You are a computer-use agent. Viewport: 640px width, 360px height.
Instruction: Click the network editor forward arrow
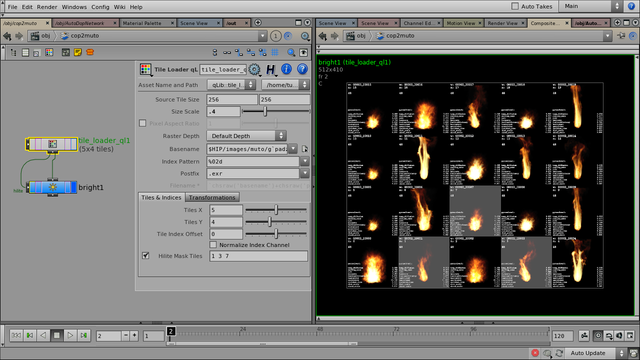19,36
